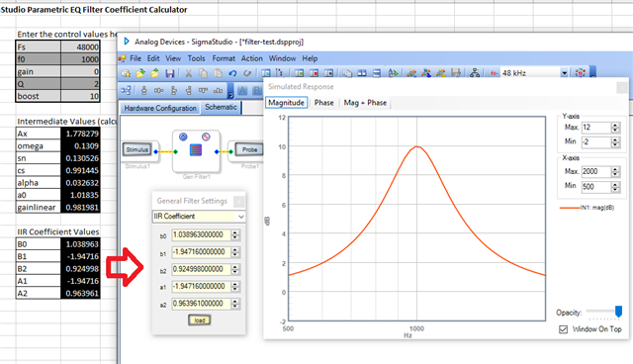Select the f0 value cell 1000 in the spreadsheet

tap(80, 59)
